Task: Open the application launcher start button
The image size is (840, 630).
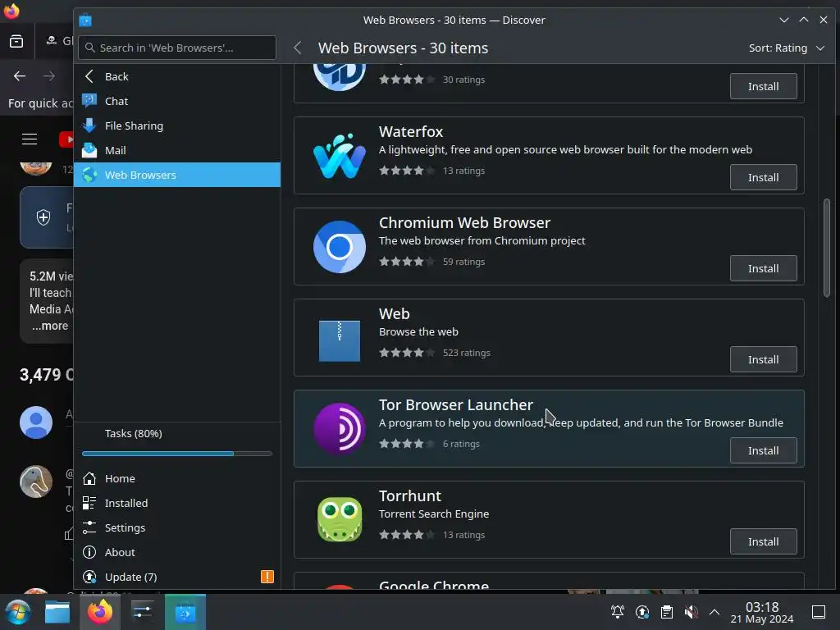Action: pyautogui.click(x=18, y=612)
